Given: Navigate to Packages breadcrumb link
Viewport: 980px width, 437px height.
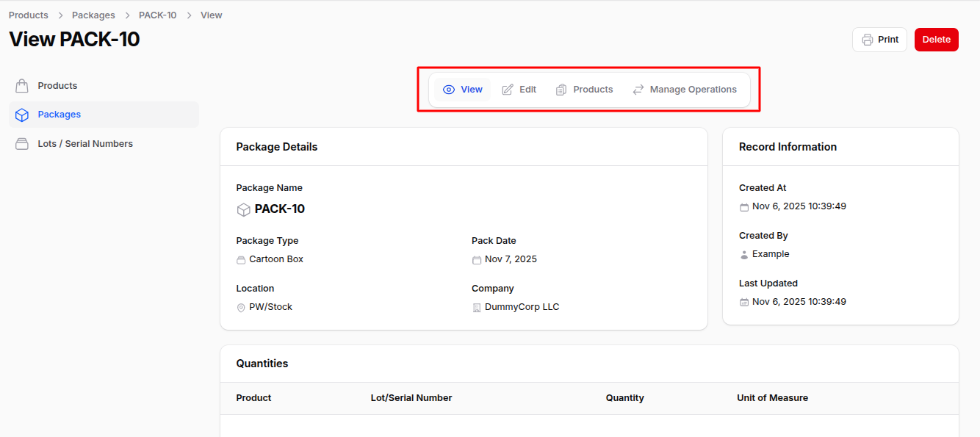Looking at the screenshot, I should click(93, 15).
